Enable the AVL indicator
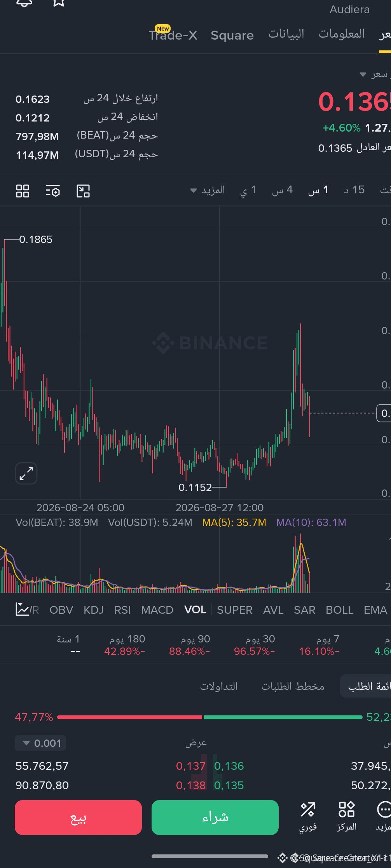The width and height of the screenshot is (391, 868). tap(273, 610)
